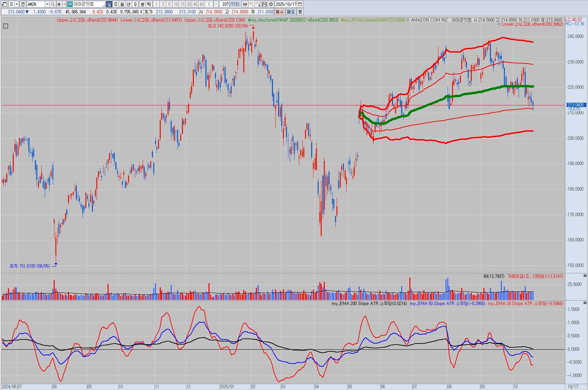
Task: Open the dropdown next to speaker icon
Action: pyautogui.click(x=64, y=4)
